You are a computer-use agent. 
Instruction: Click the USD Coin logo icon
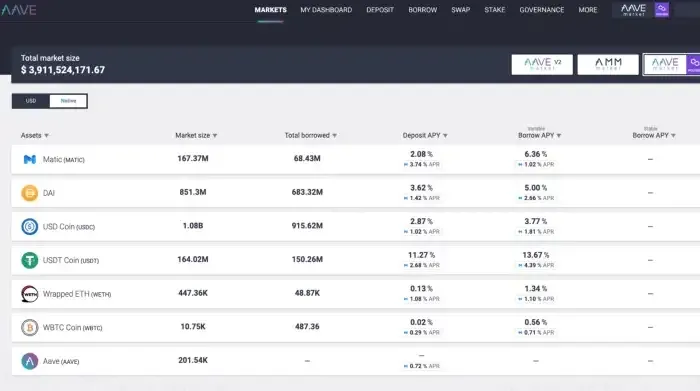[29, 226]
